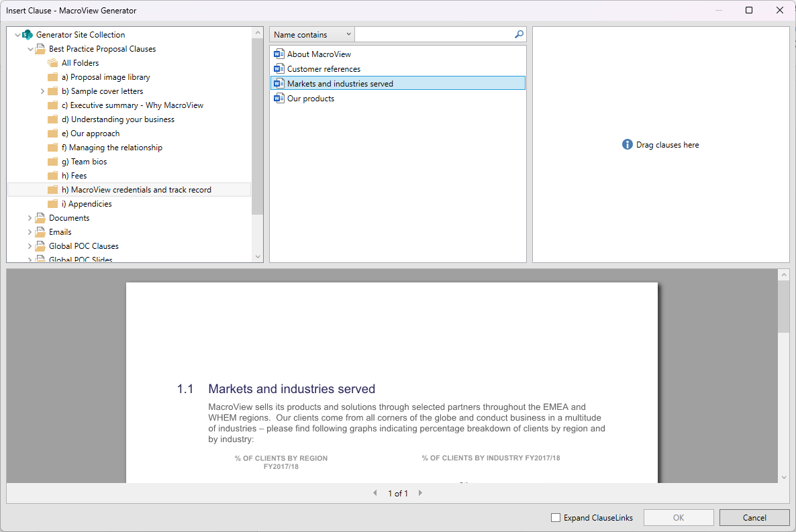The width and height of the screenshot is (796, 532).
Task: Select the All Folders tree item
Action: pos(81,63)
